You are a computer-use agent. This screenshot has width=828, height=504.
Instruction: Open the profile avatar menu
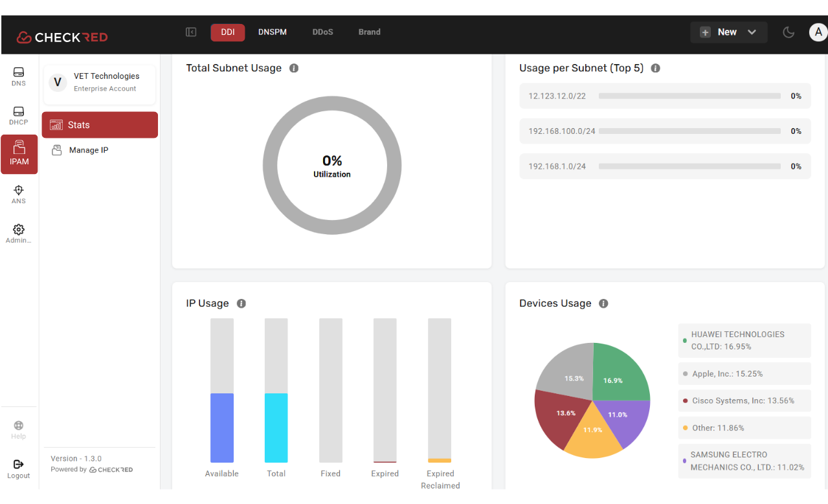pos(818,31)
